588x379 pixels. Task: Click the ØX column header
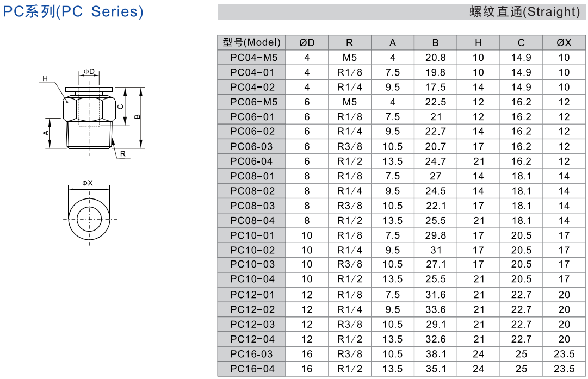pyautogui.click(x=564, y=43)
